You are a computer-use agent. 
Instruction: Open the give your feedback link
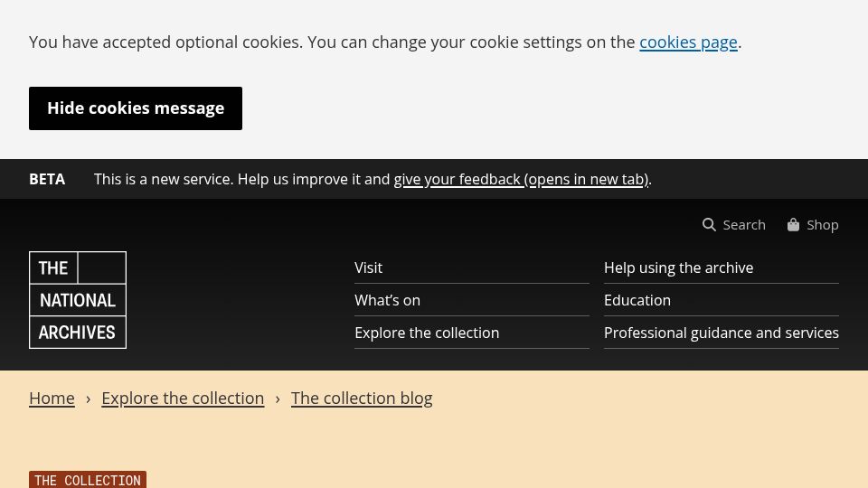521,179
